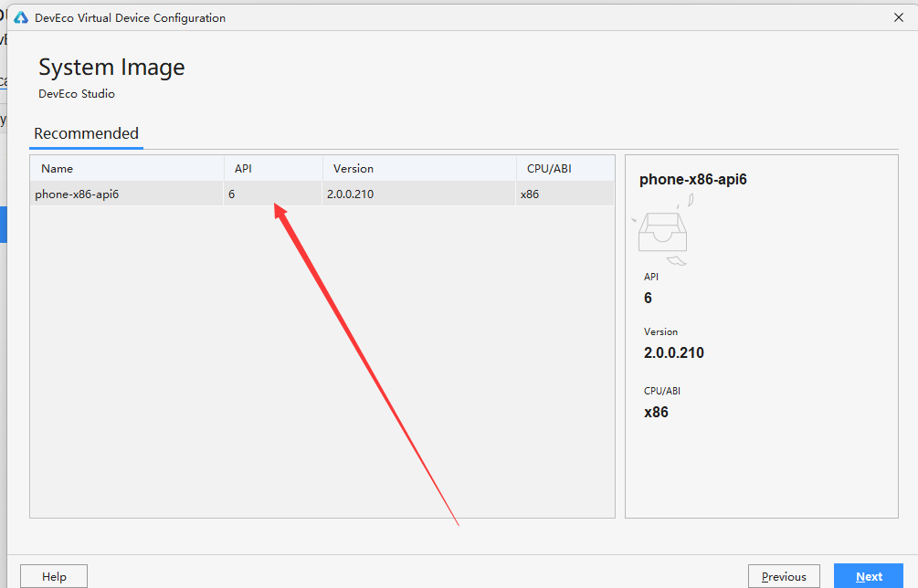Viewport: 918px width, 588px height.
Task: Click the Version column header
Action: [419, 169]
